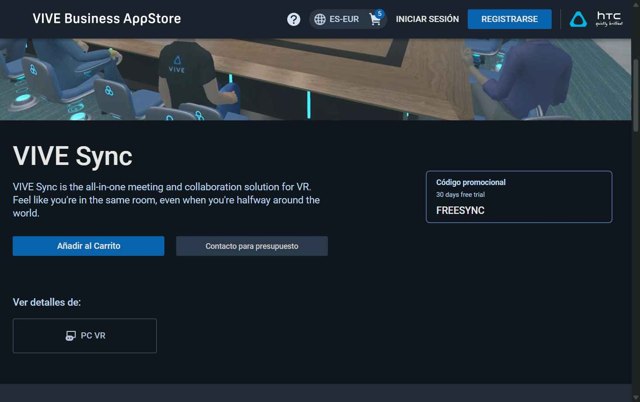Click the 30 days free trial text
The height and width of the screenshot is (402, 640).
(x=460, y=195)
